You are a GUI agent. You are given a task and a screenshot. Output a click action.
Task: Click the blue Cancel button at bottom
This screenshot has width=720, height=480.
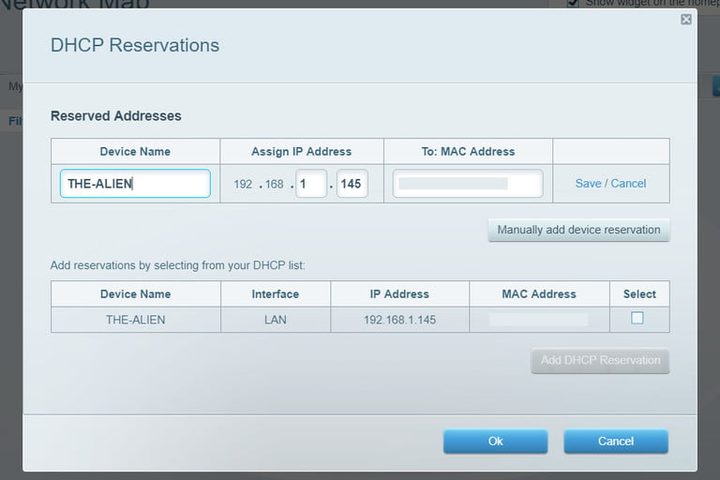pos(616,441)
